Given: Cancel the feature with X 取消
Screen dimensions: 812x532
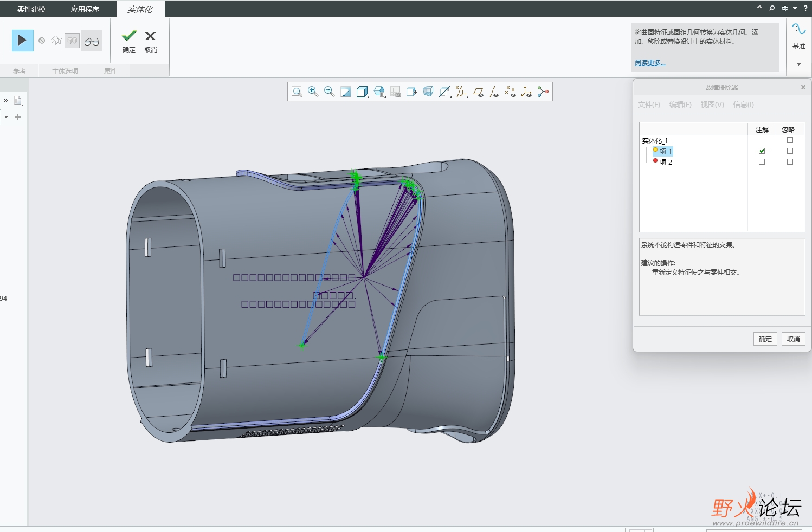Looking at the screenshot, I should [x=151, y=41].
